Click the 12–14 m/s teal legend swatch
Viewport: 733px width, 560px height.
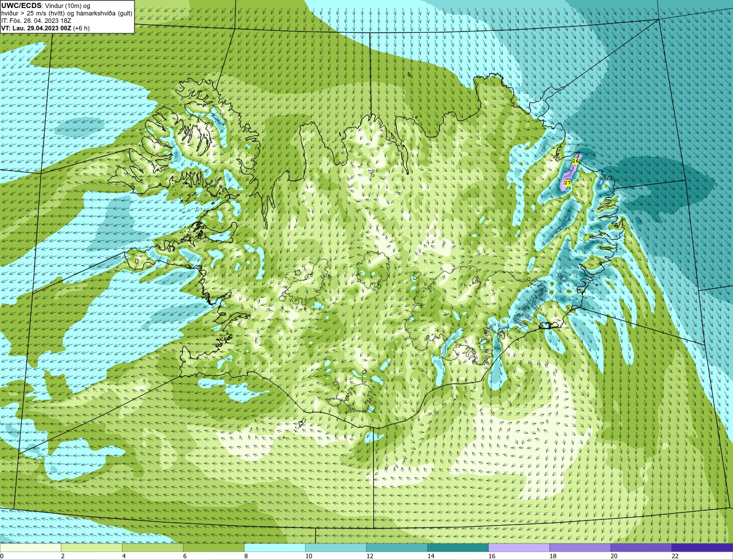(397, 547)
